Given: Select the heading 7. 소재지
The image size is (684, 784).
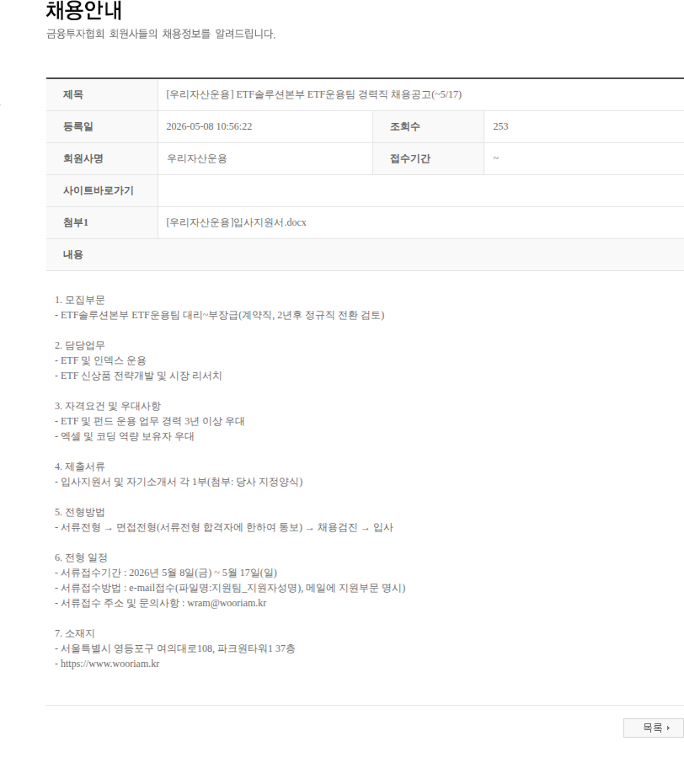Looking at the screenshot, I should pyautogui.click(x=74, y=633).
